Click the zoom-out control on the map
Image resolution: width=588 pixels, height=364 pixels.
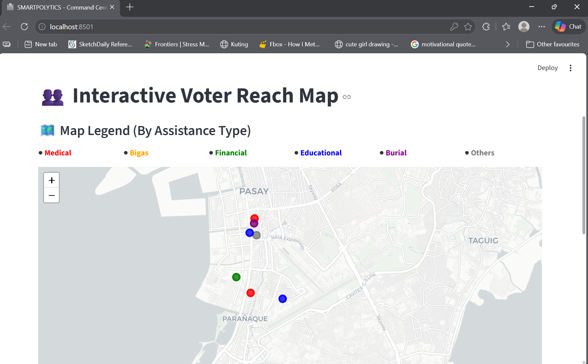(x=51, y=195)
